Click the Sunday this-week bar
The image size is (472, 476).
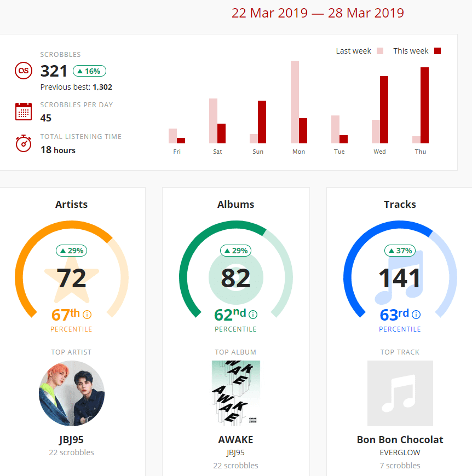tap(262, 122)
